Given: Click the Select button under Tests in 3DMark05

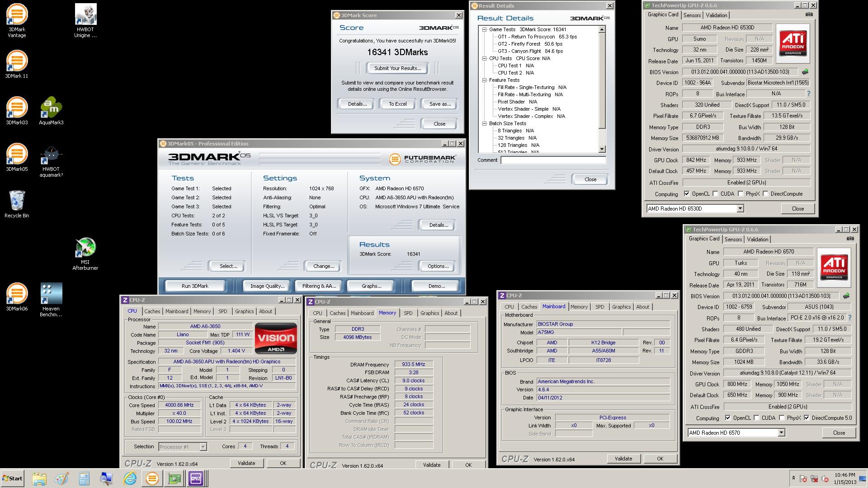Looking at the screenshot, I should click(x=228, y=266).
